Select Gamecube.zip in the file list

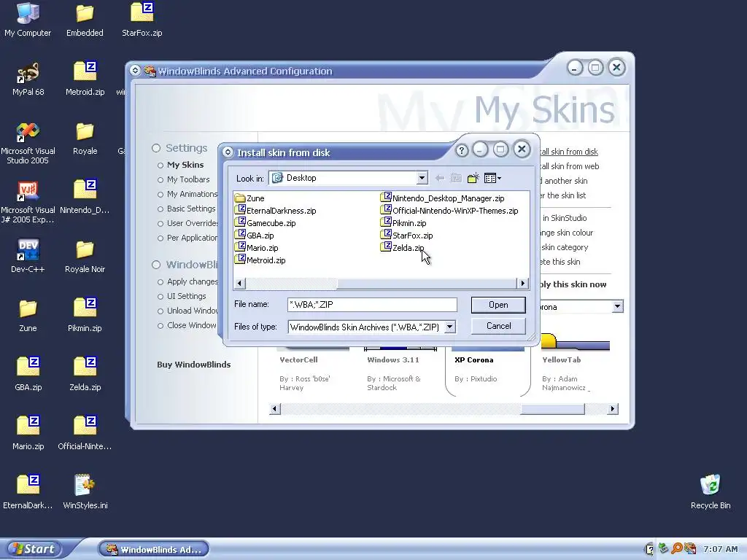pyautogui.click(x=266, y=223)
